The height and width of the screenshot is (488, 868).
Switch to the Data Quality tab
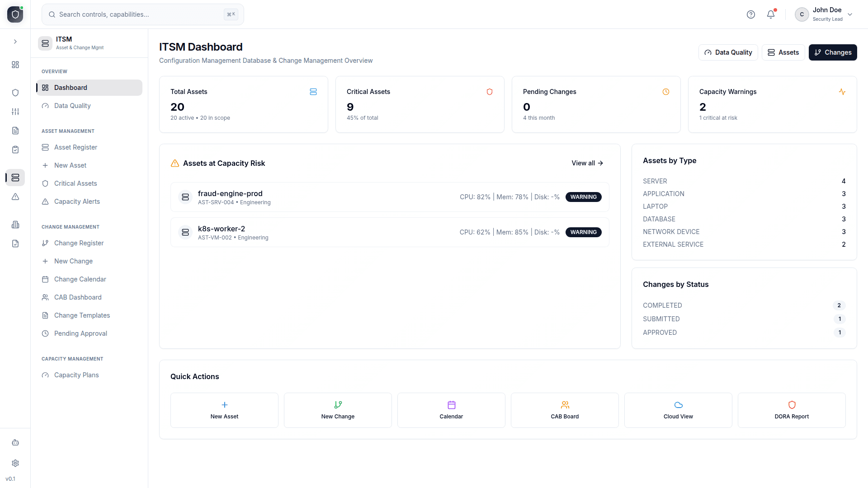pos(728,52)
